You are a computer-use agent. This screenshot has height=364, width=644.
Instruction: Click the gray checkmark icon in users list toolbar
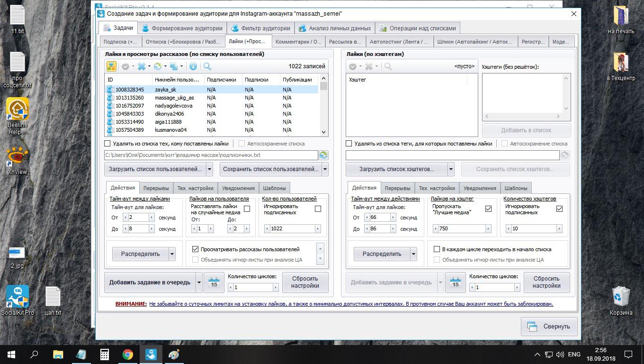(x=125, y=66)
